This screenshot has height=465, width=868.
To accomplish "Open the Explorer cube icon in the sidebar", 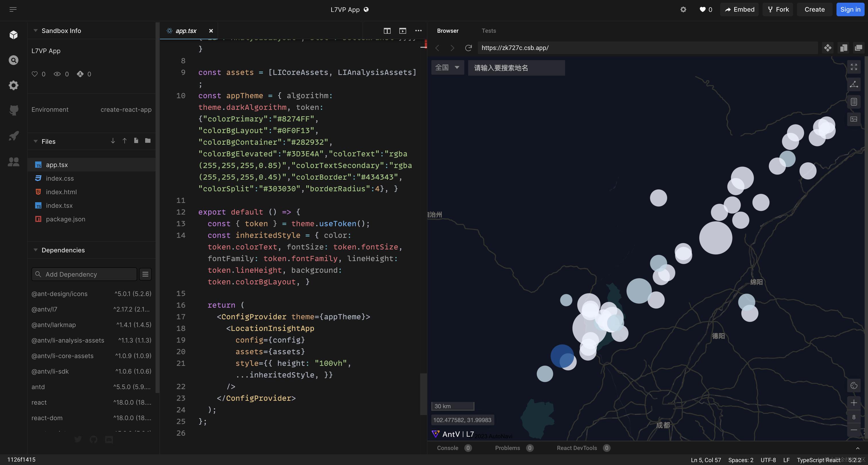I will 13,35.
